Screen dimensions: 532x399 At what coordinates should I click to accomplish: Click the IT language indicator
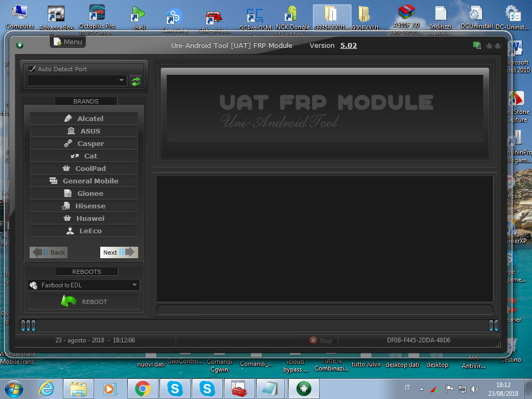click(407, 388)
